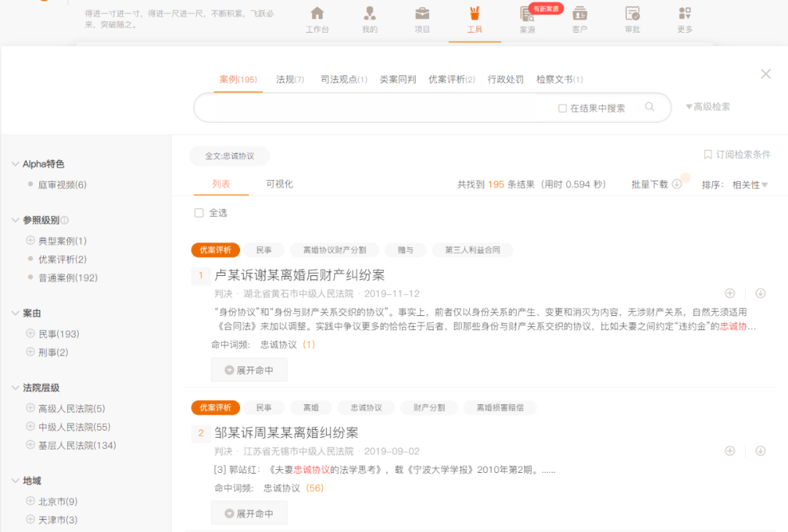The width and height of the screenshot is (788, 532).
Task: Click the 第三人利益合同 tag
Action: pos(472,250)
